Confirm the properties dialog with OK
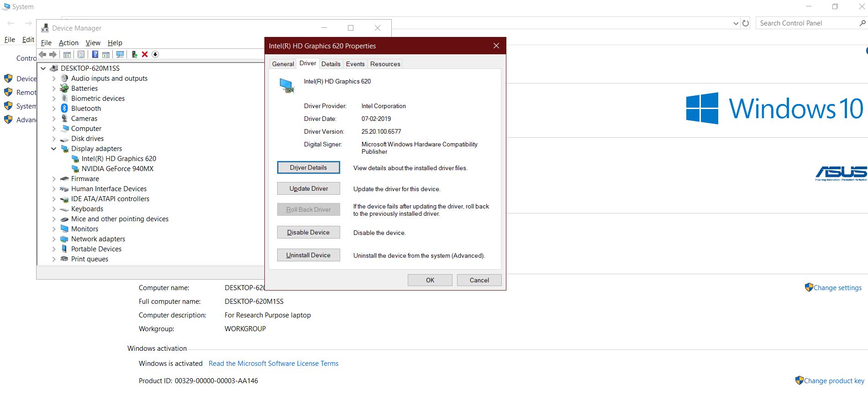The height and width of the screenshot is (411, 868). click(430, 280)
